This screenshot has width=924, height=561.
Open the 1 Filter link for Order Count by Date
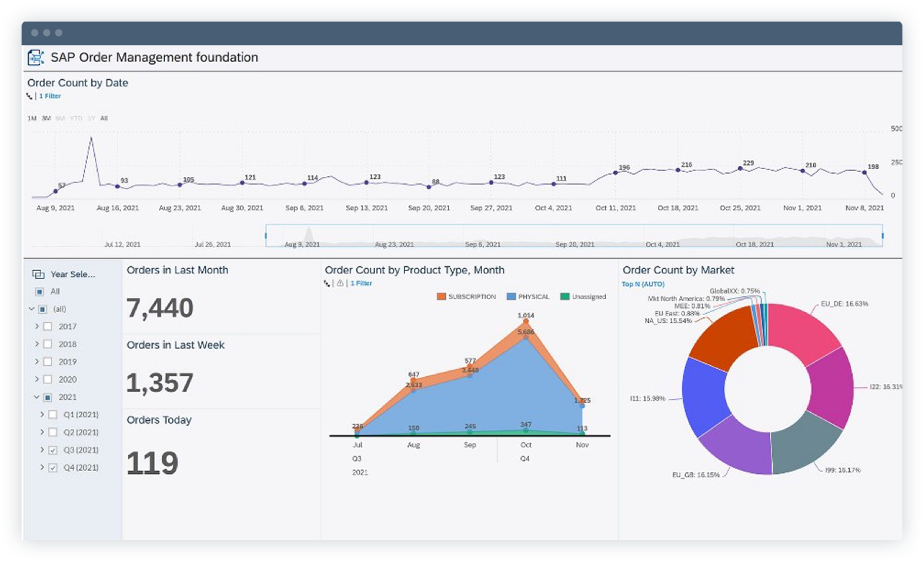(x=49, y=95)
